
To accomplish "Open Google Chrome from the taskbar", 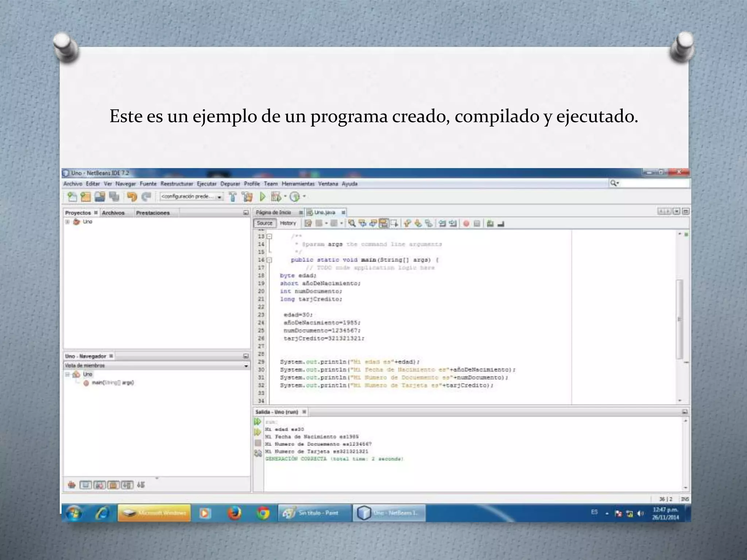I will click(x=263, y=513).
